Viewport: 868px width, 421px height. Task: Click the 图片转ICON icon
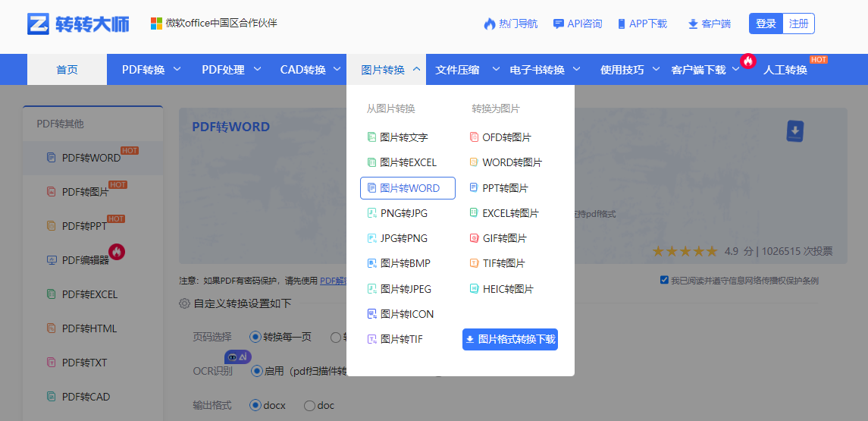tap(372, 314)
